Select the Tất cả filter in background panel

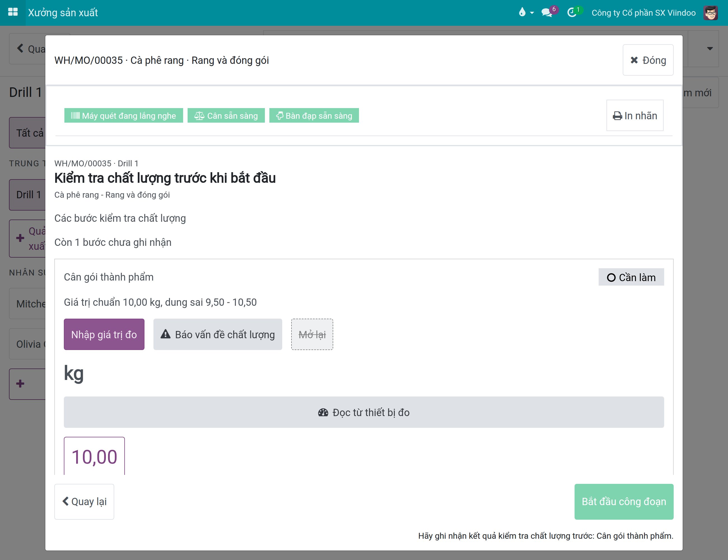point(27,133)
